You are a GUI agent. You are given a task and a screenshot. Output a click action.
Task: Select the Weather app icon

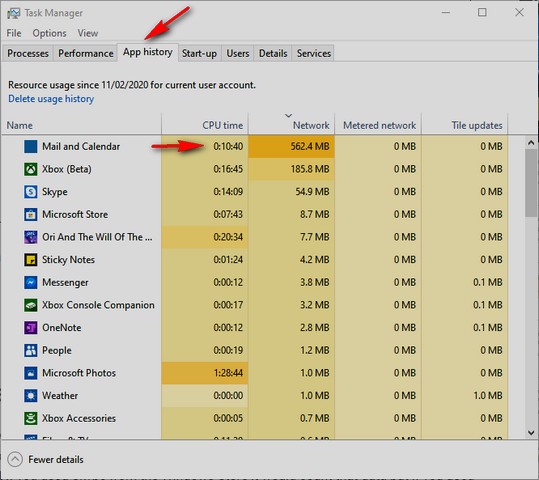[x=31, y=396]
